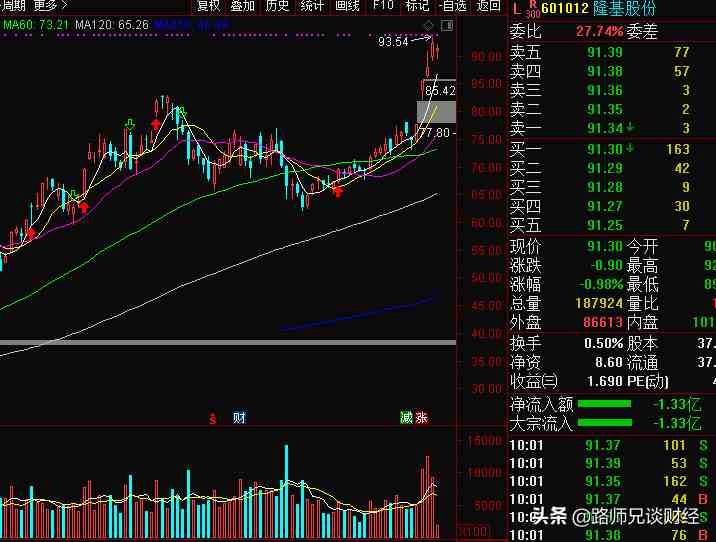
Task: Click the green down arrow near the 75 level peak
Action: 130,124
